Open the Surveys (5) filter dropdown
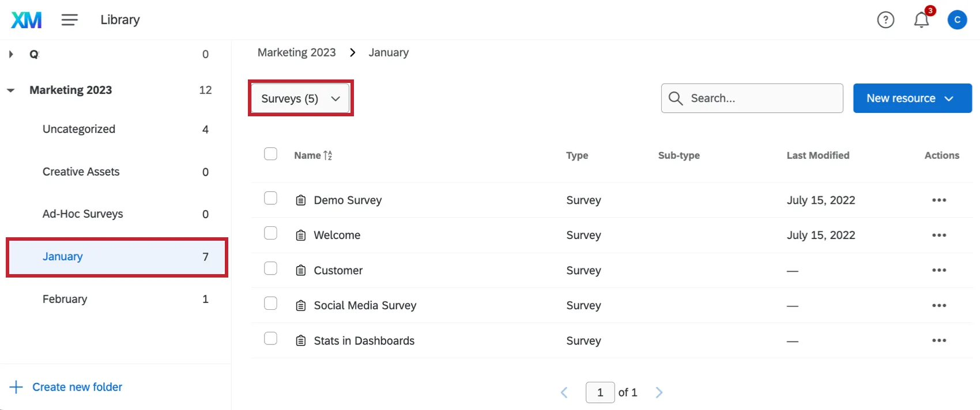 point(300,98)
